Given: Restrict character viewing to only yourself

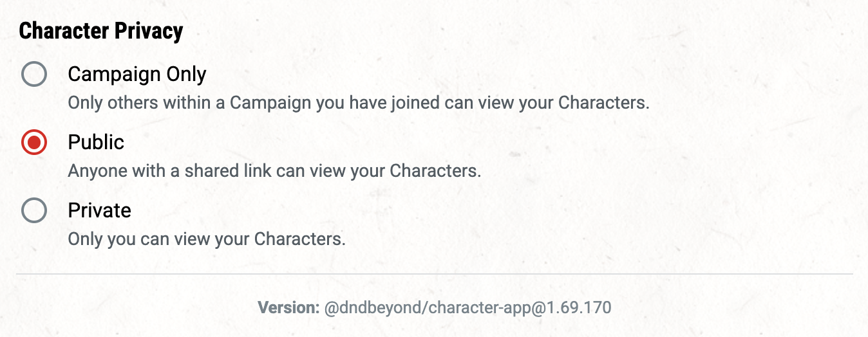Looking at the screenshot, I should click(x=34, y=210).
